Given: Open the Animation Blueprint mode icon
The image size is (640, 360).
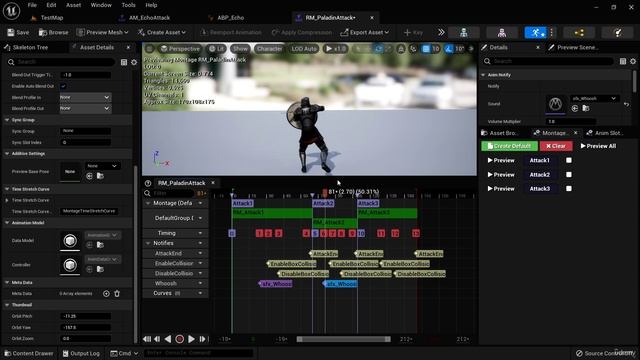Looking at the screenshot, I should point(579,33).
